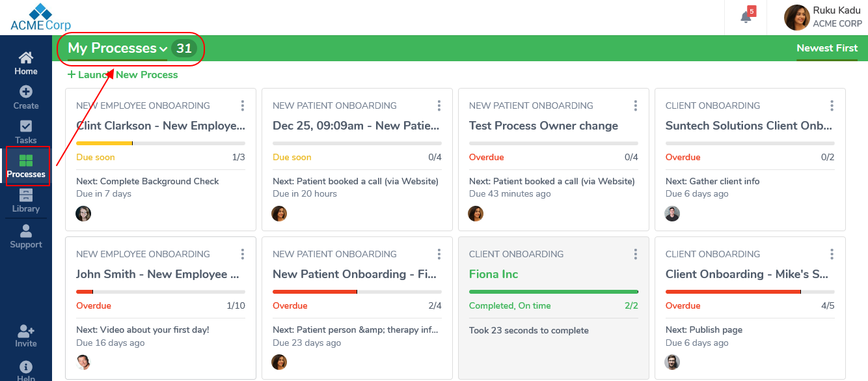Click the Home icon in sidebar
Image resolution: width=868 pixels, height=381 pixels.
tap(26, 58)
